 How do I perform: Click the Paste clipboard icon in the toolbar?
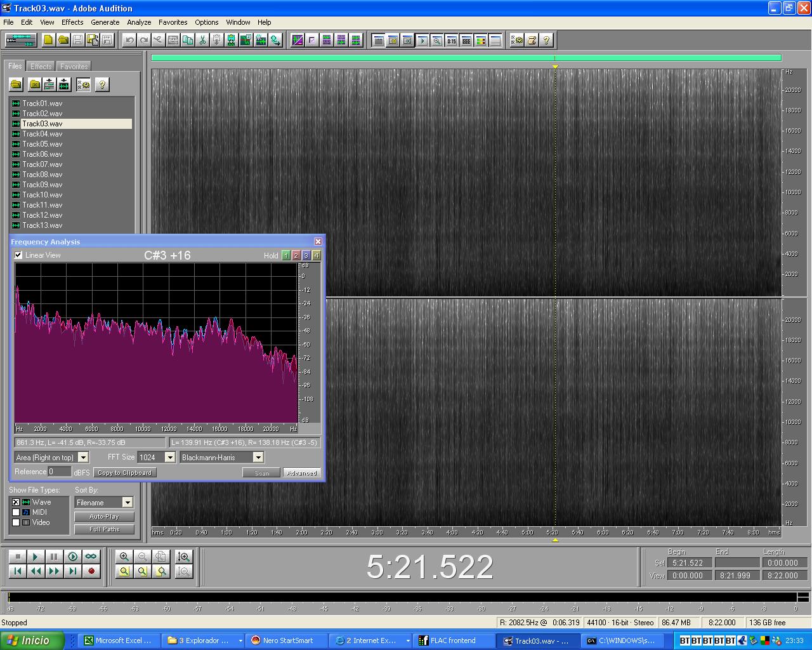coord(217,40)
